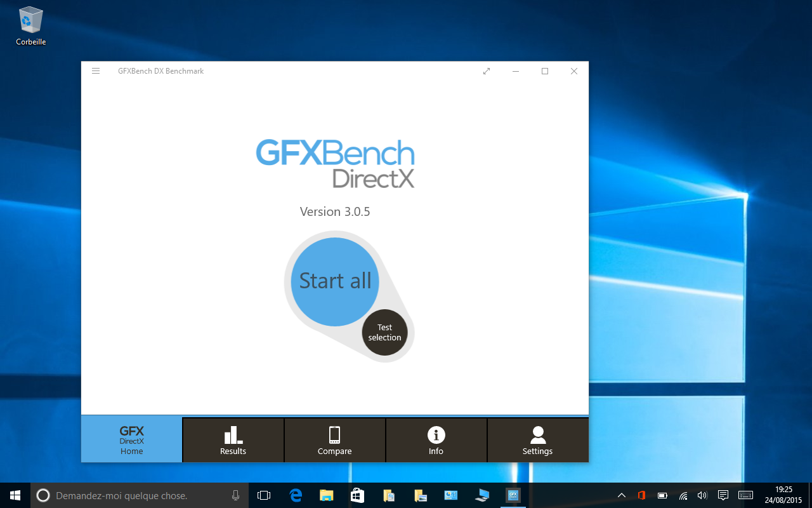Open the Info tab
This screenshot has height=508, width=812.
pyautogui.click(x=436, y=439)
